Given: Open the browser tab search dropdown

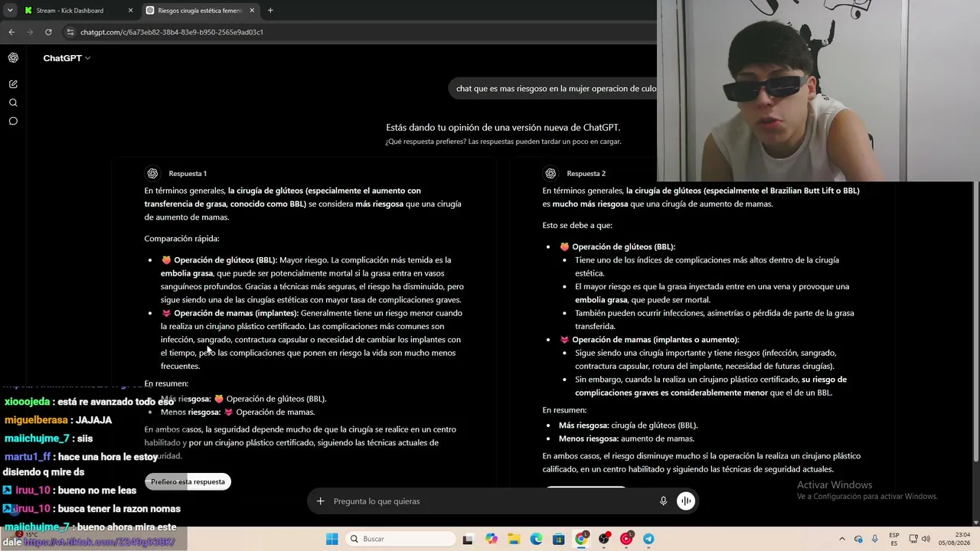Looking at the screenshot, I should coord(10,11).
